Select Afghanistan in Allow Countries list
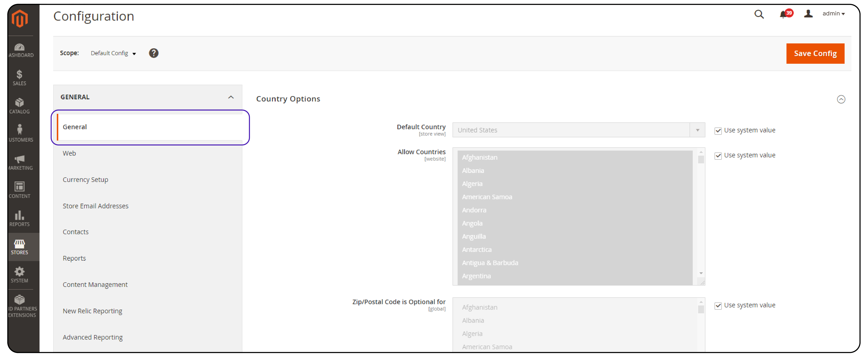This screenshot has width=868, height=357. point(575,158)
